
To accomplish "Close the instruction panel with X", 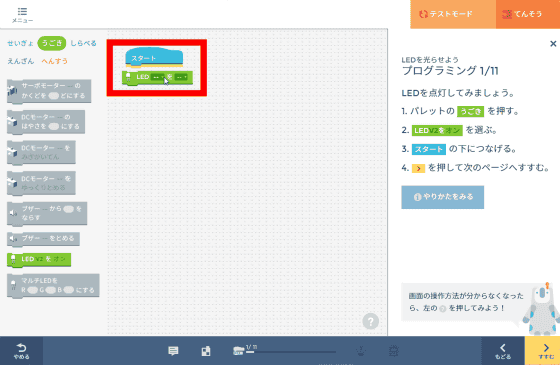I will 553,44.
